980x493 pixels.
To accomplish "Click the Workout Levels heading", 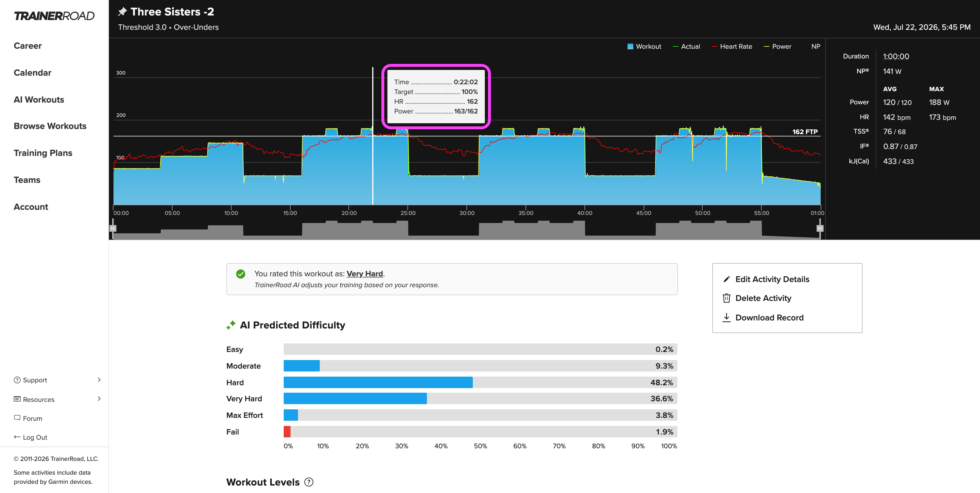I will [263, 482].
